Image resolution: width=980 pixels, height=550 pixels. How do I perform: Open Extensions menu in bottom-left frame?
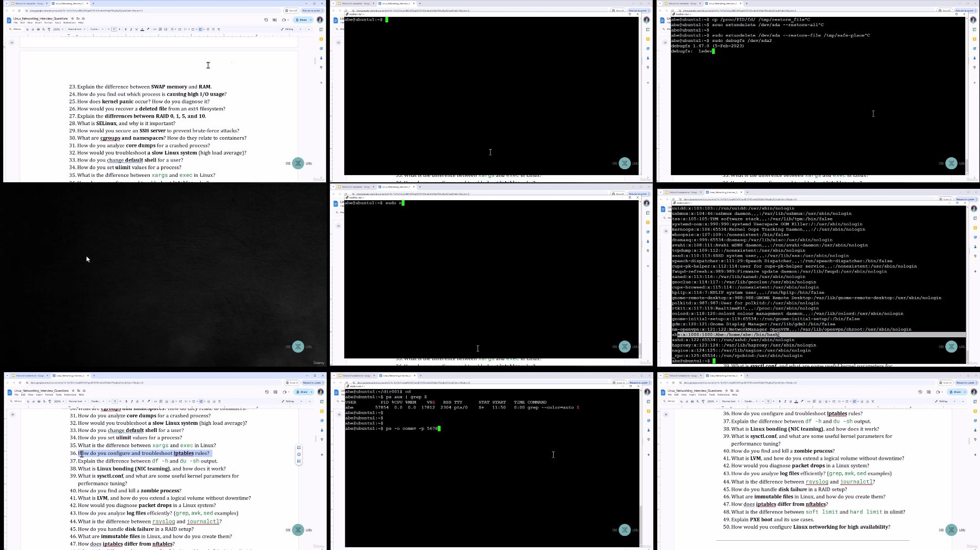tap(70, 394)
